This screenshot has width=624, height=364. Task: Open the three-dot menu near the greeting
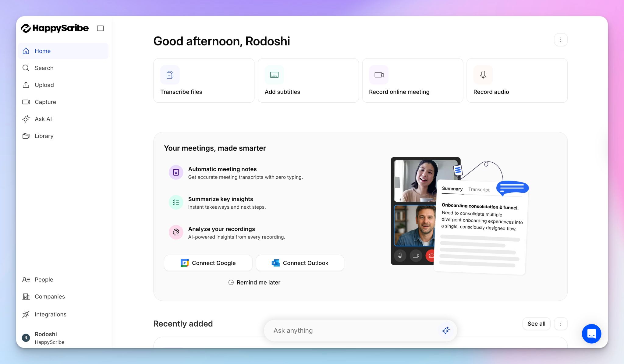click(x=561, y=40)
